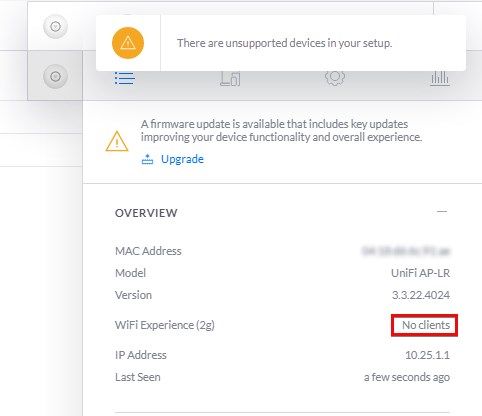Click the IP address 10.25.1.1
This screenshot has width=482, height=416.
point(427,355)
